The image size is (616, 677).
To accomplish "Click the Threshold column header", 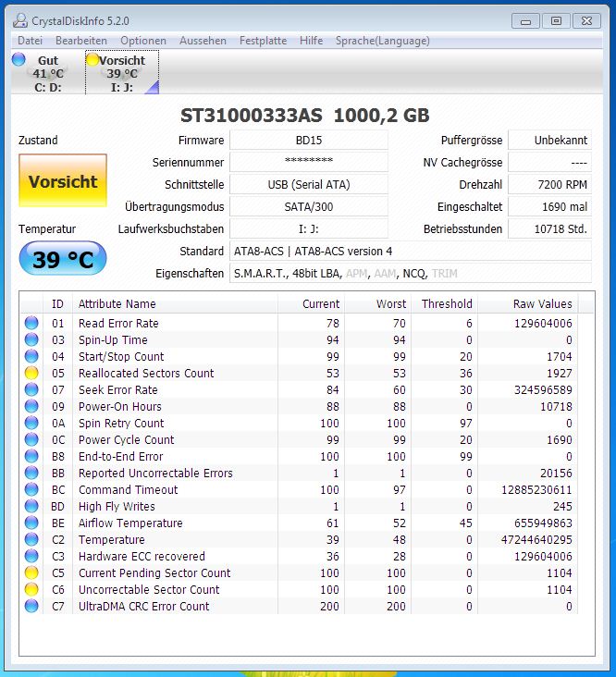I will (444, 303).
